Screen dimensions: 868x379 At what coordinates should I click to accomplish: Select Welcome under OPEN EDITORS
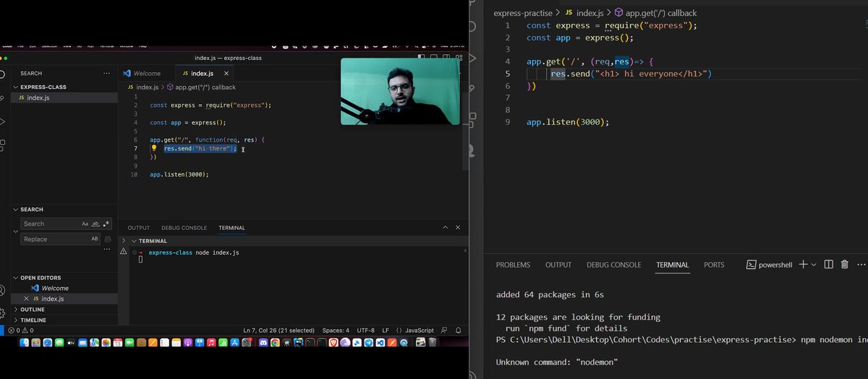tap(54, 288)
